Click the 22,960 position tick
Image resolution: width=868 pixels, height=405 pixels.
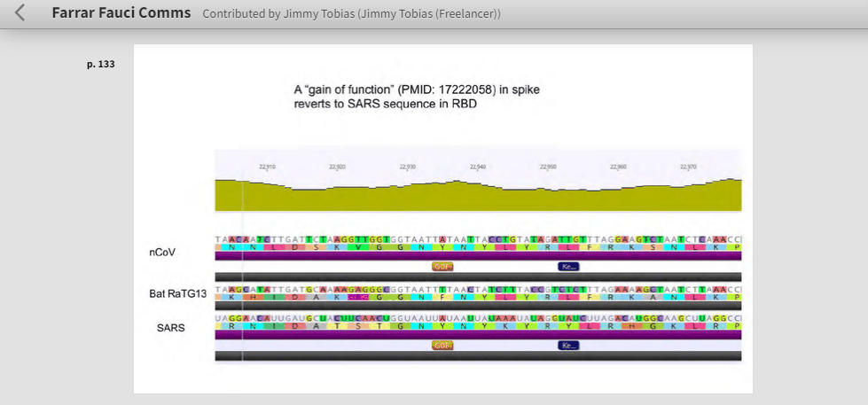coord(618,167)
